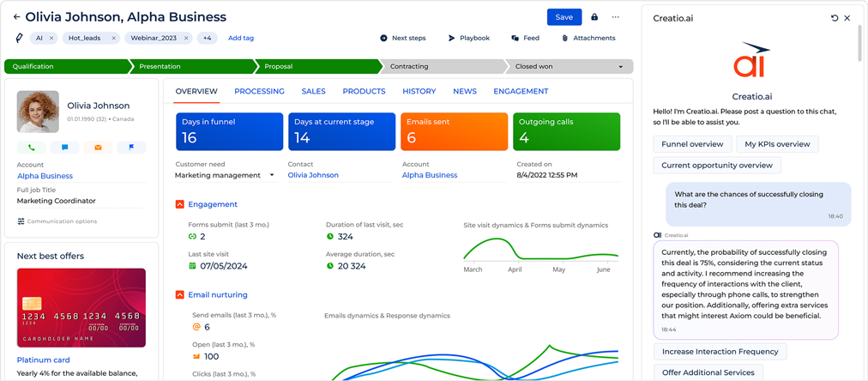
Task: Remove the Hot_leads tag
Action: click(x=113, y=39)
